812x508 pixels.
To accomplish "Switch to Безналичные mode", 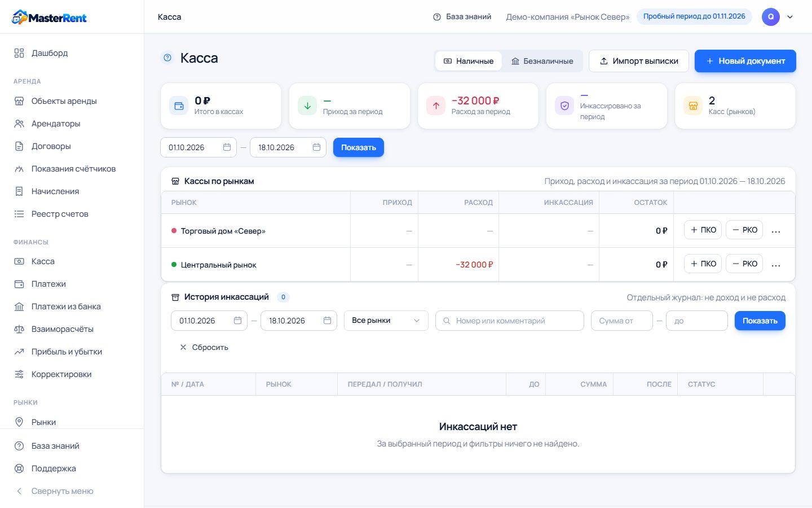I will point(542,61).
